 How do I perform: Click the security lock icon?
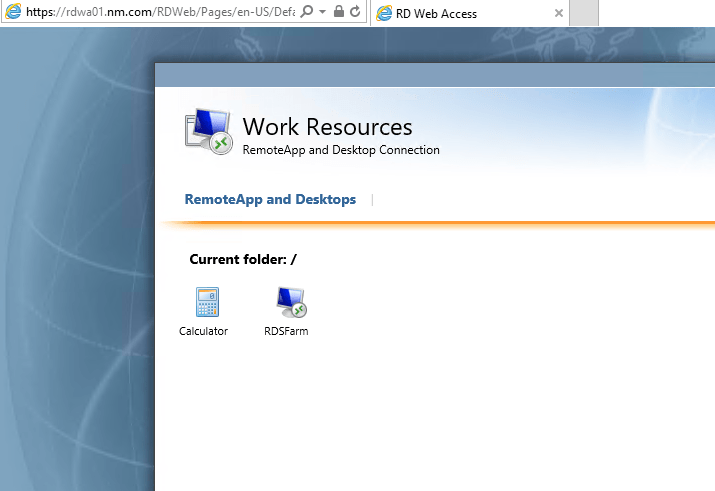[x=338, y=11]
